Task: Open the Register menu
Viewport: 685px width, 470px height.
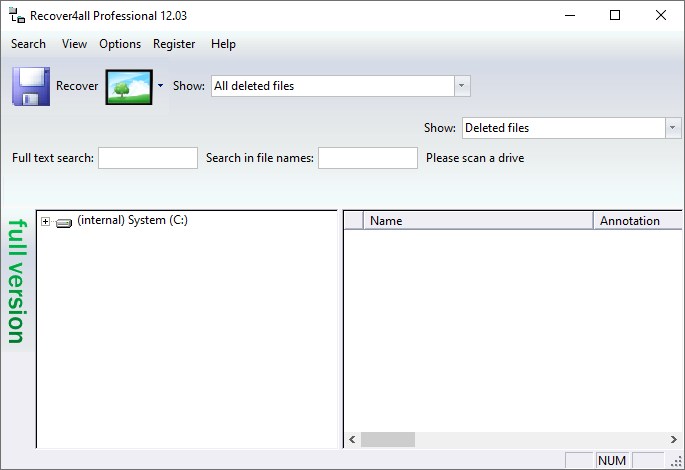Action: [x=174, y=44]
